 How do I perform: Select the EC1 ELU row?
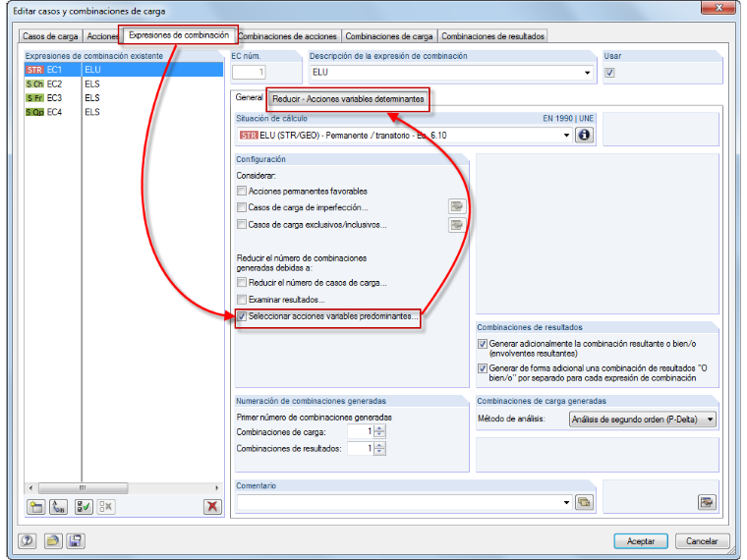click(124, 70)
